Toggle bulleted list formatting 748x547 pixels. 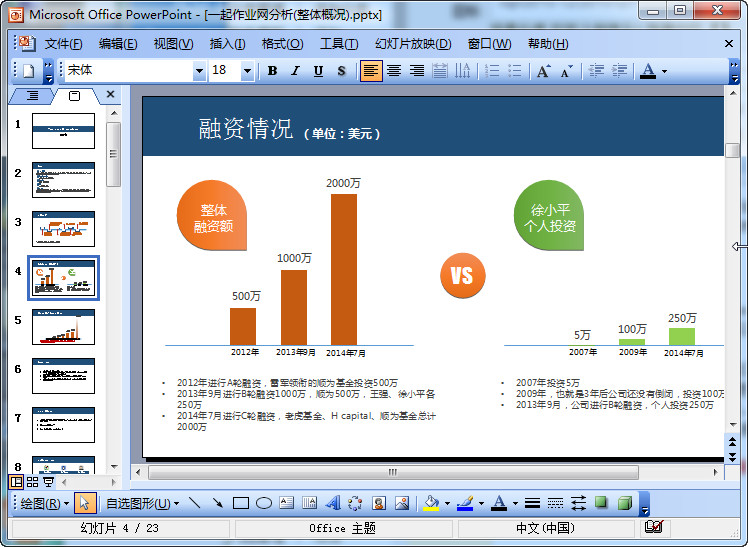click(x=515, y=71)
